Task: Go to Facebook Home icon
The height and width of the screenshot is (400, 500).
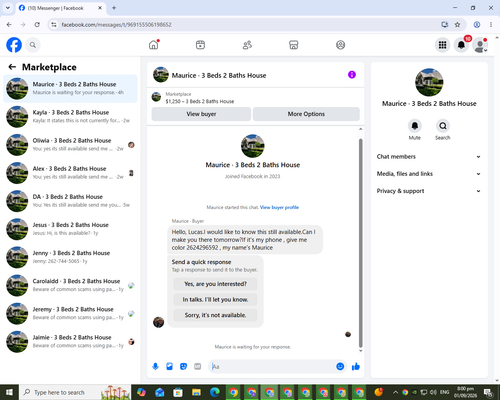Action: tap(154, 45)
